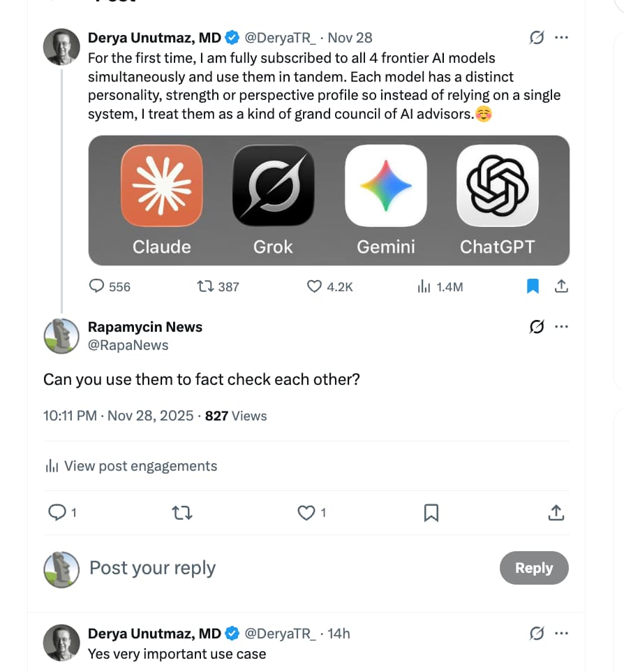Open more options on Derya's original post
Screen dimensions: 624x672
[561, 38]
